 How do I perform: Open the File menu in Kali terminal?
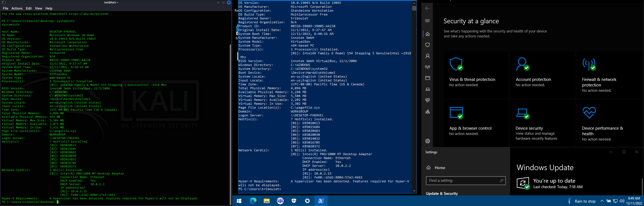coord(6,8)
